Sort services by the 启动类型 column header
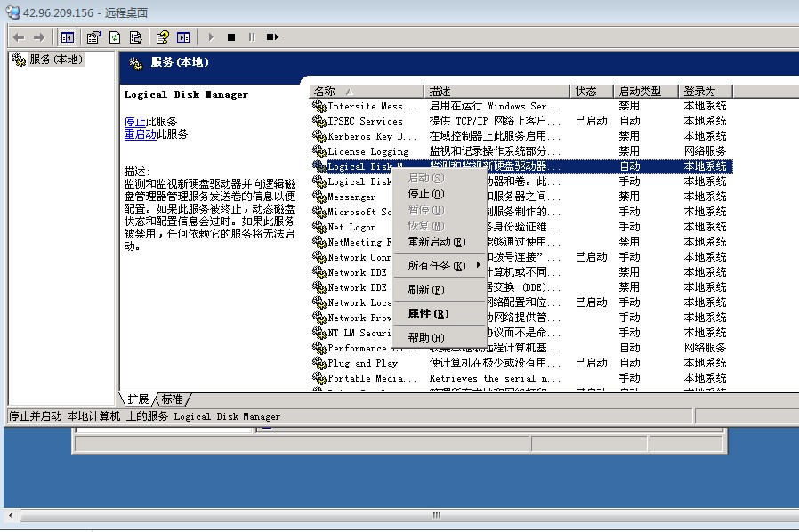 pos(645,91)
